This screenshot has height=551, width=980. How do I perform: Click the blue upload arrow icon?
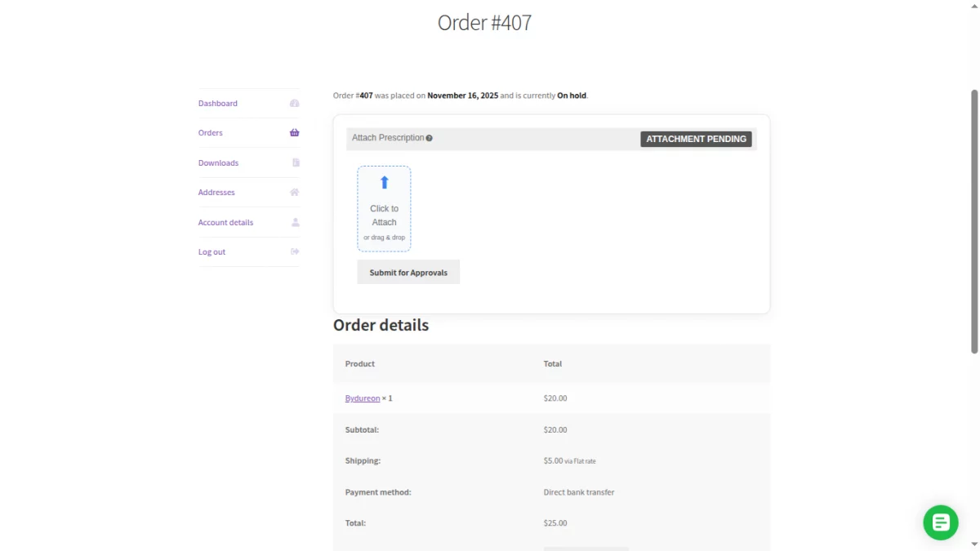point(384,184)
